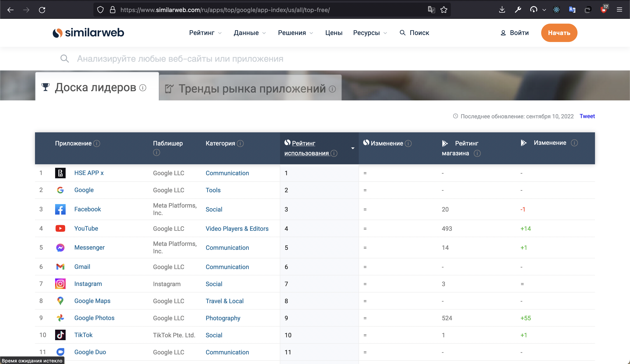The height and width of the screenshot is (364, 630).
Task: Open Цены menu item
Action: click(334, 33)
